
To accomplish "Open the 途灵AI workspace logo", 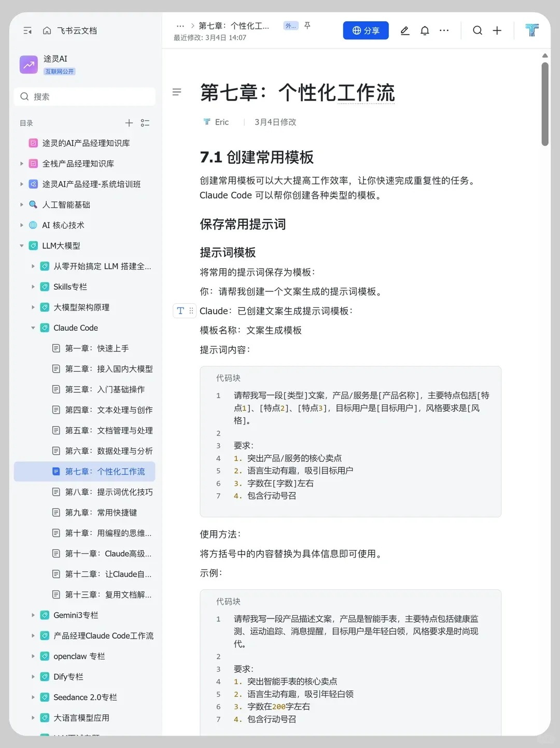I will (x=29, y=65).
